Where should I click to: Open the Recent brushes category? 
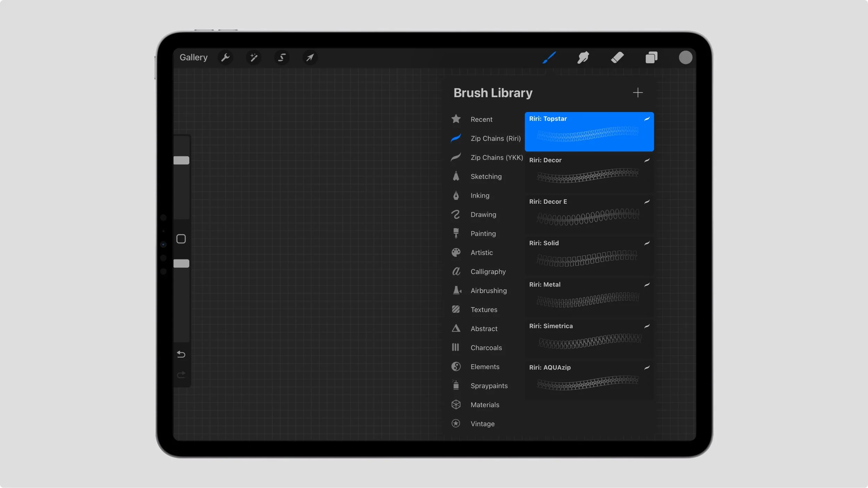click(481, 119)
